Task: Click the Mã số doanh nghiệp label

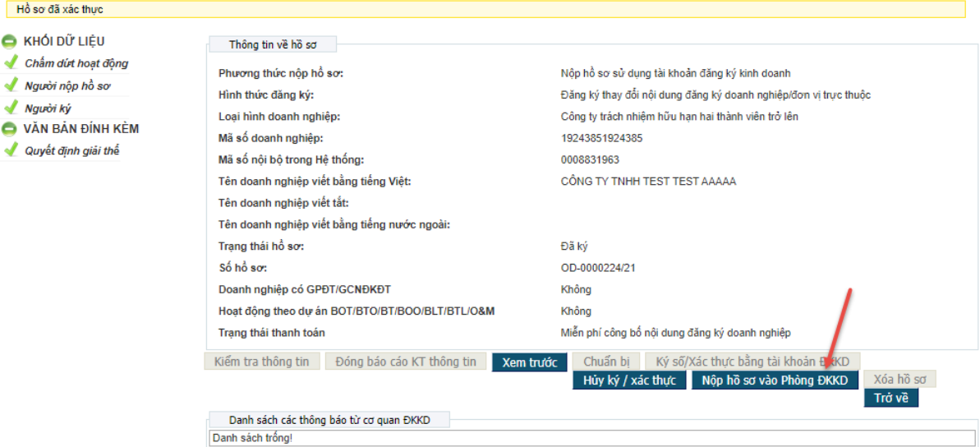Action: [270, 138]
